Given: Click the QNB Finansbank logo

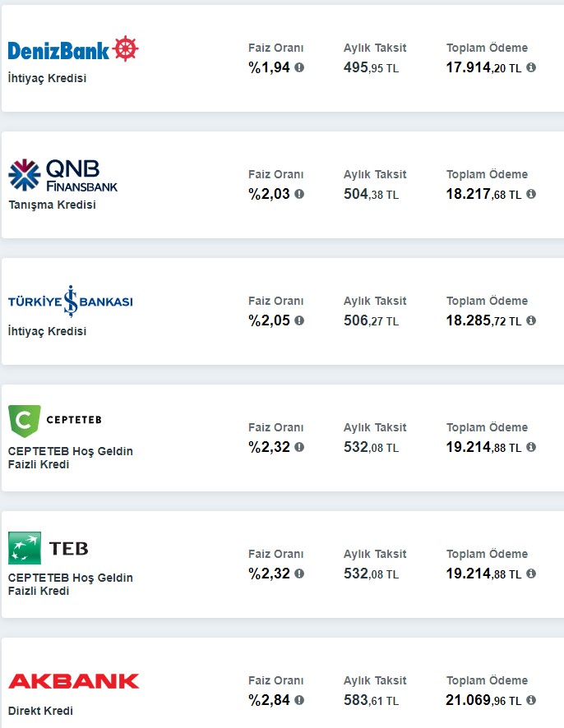Looking at the screenshot, I should click(x=62, y=175).
